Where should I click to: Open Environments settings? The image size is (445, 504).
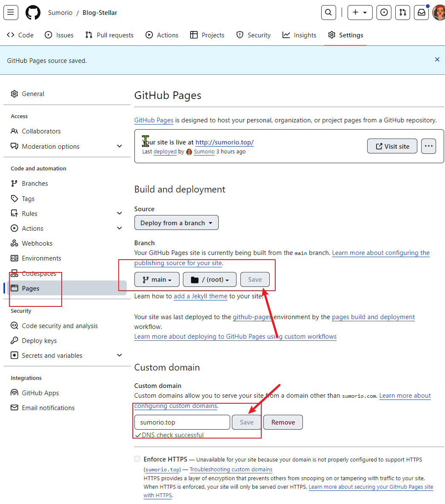67,258
